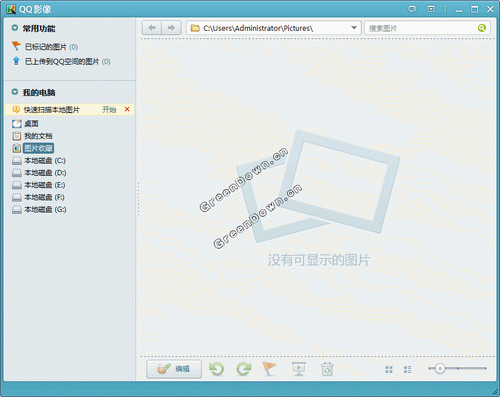Open 已标记的图片 flagged pictures list
This screenshot has height=397, width=500.
(45, 47)
